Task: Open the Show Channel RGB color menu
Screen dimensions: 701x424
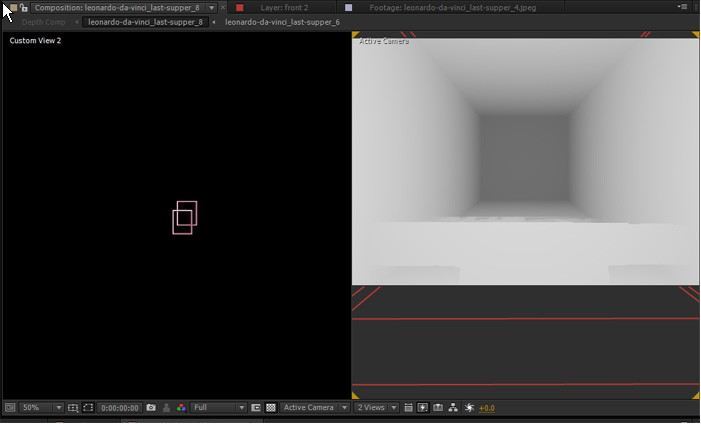Action: click(181, 408)
